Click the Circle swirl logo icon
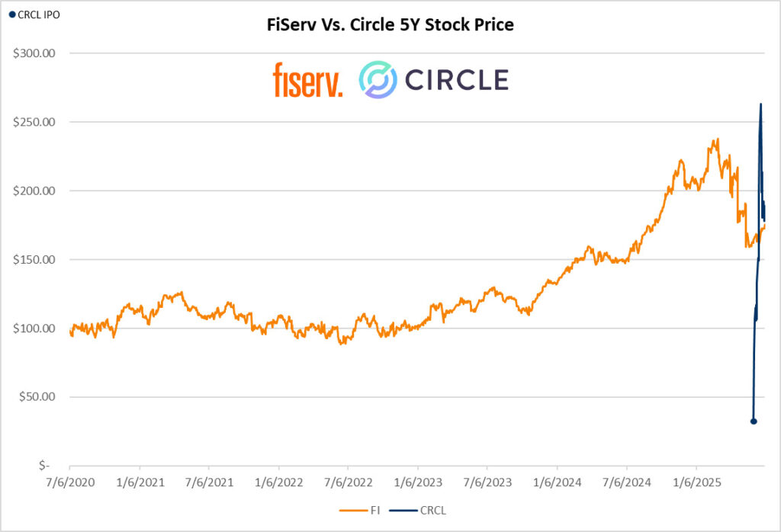The height and width of the screenshot is (532, 781). (x=378, y=80)
